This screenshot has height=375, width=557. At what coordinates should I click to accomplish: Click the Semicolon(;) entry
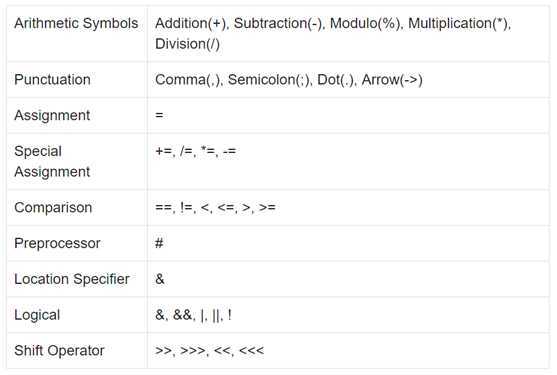coord(270,80)
